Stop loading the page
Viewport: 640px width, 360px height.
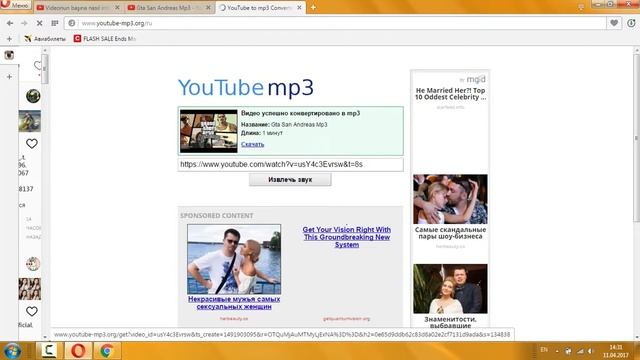click(40, 23)
